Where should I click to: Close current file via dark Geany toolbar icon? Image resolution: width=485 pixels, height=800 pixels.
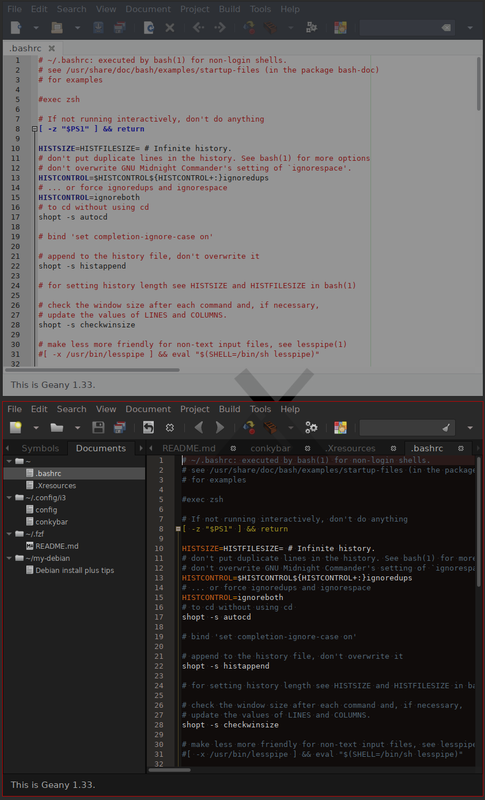click(170, 428)
